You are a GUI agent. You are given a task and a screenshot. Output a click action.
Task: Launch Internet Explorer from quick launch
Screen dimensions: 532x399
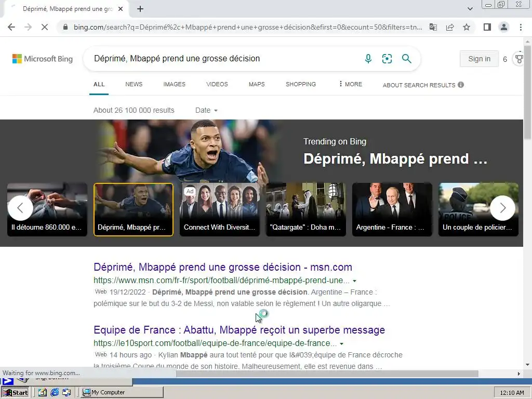54,392
